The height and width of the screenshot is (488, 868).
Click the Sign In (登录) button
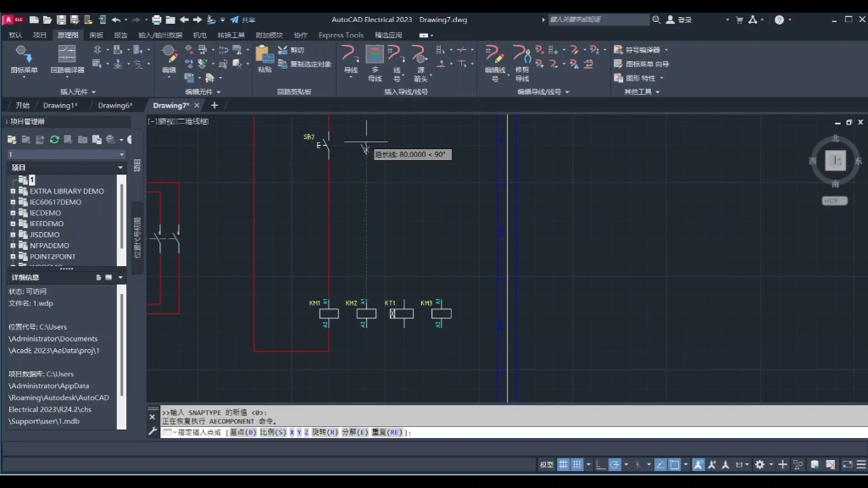click(679, 20)
